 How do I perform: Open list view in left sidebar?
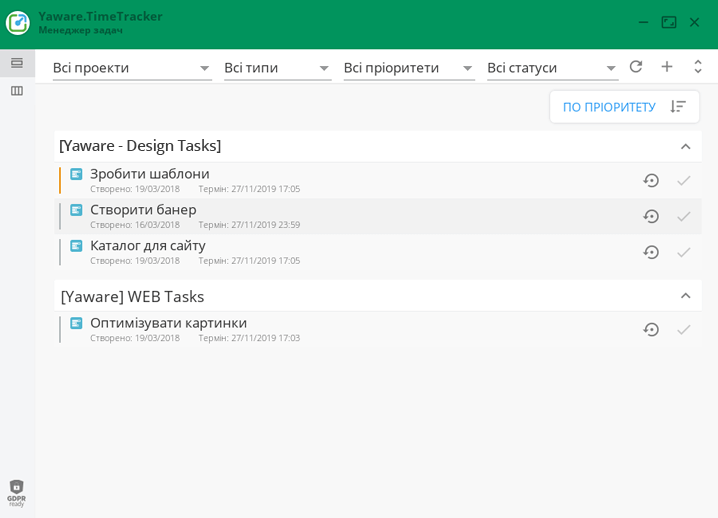pyautogui.click(x=17, y=63)
